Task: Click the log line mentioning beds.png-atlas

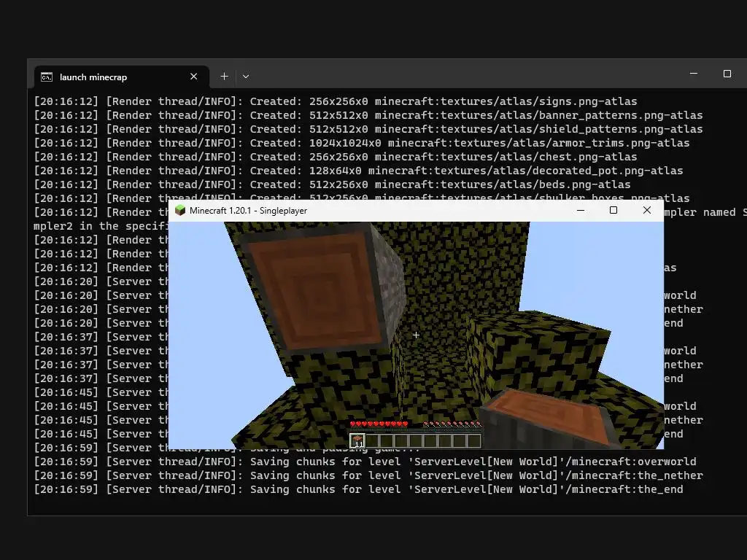Action: click(x=332, y=184)
